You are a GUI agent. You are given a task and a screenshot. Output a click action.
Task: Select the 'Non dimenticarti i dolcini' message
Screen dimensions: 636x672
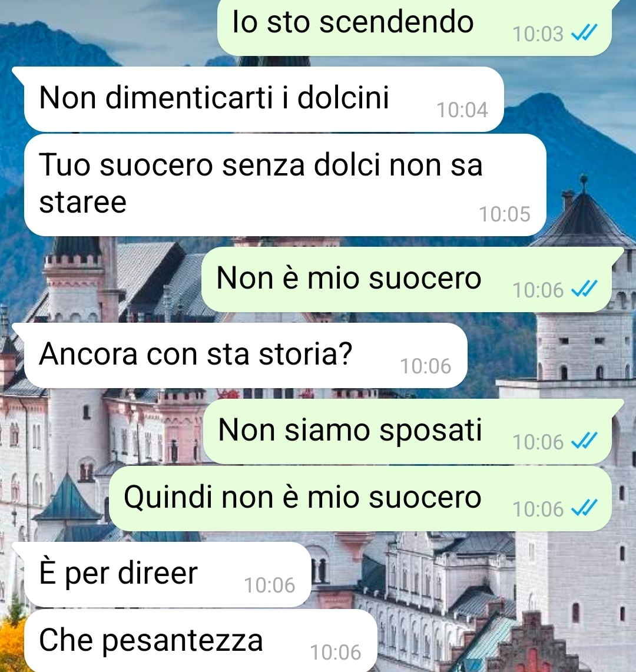coord(264,99)
